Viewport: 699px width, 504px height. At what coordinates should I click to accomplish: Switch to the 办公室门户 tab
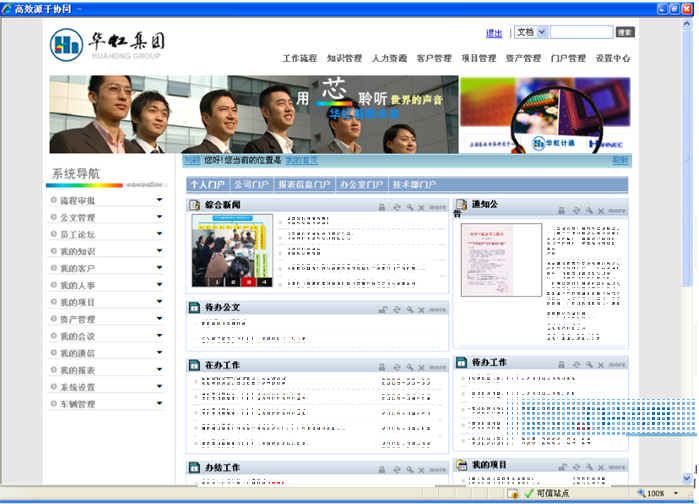pyautogui.click(x=361, y=184)
